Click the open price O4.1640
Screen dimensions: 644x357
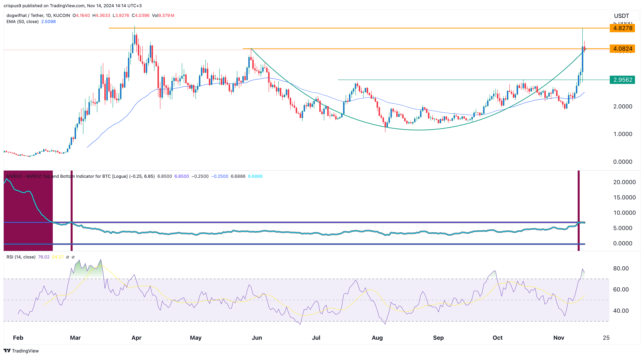81,15
